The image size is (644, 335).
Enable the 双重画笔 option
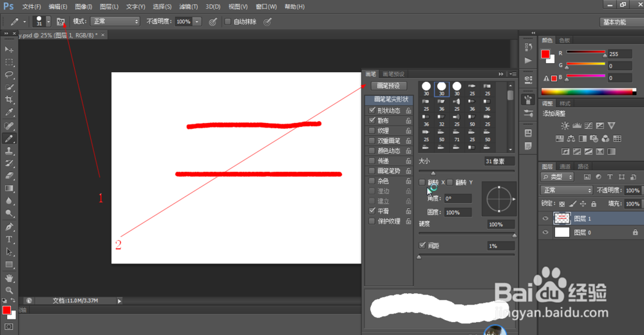tap(372, 140)
